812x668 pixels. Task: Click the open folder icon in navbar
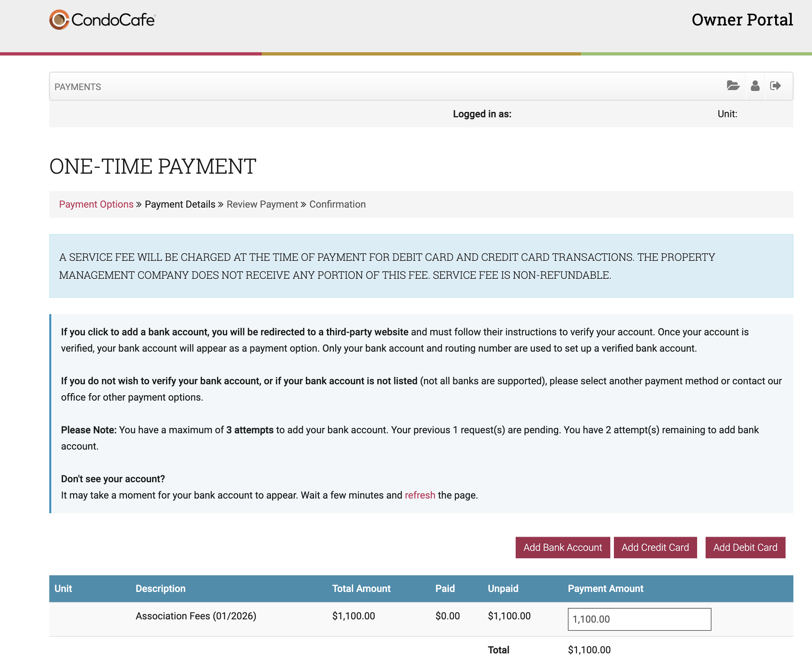[x=733, y=86]
